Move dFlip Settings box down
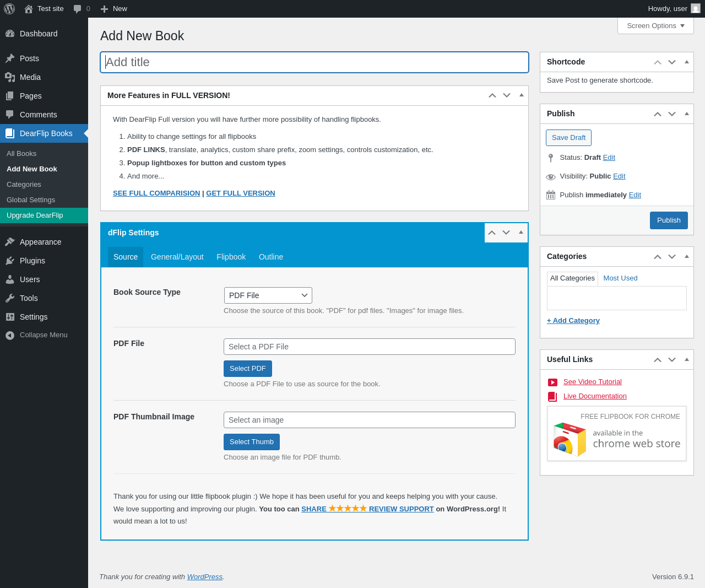 coord(506,233)
